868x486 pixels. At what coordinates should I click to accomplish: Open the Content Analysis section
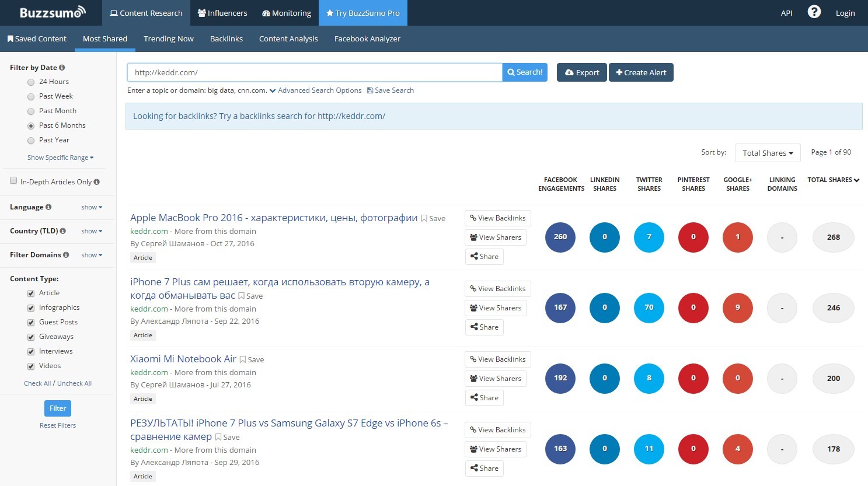[x=288, y=39]
